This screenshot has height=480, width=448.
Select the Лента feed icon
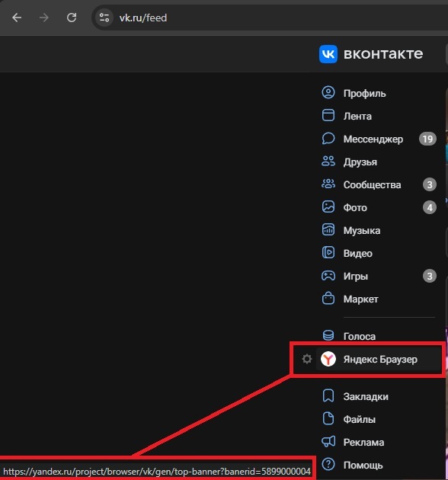click(328, 115)
